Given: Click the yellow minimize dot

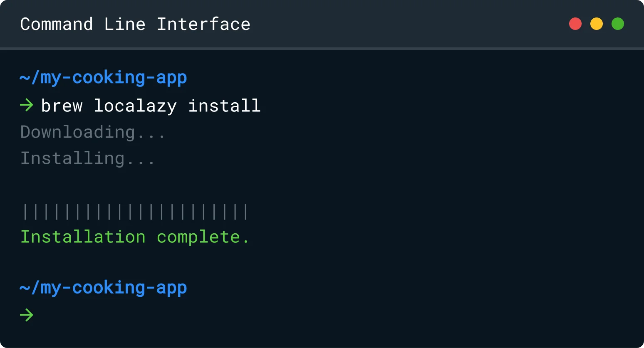Looking at the screenshot, I should coord(597,24).
